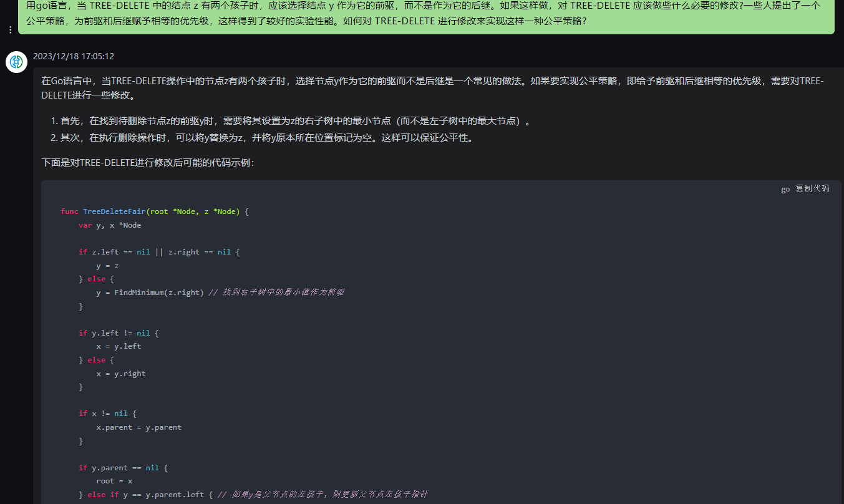Viewport: 844px width, 504px height.
Task: Click the code line 'y = z'
Action: click(x=107, y=266)
